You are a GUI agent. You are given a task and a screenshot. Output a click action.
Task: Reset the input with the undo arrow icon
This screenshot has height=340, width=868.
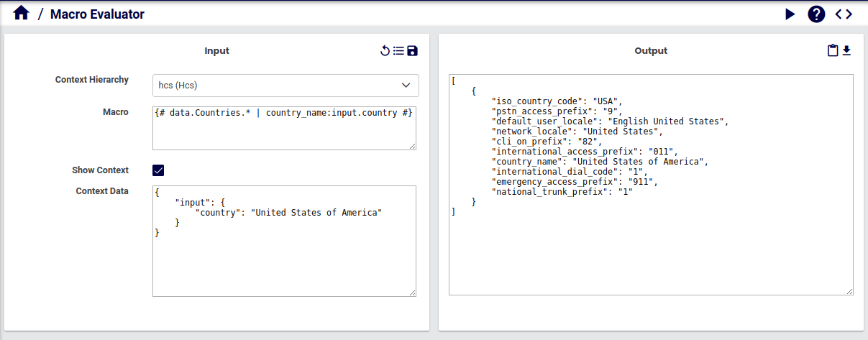tap(385, 51)
